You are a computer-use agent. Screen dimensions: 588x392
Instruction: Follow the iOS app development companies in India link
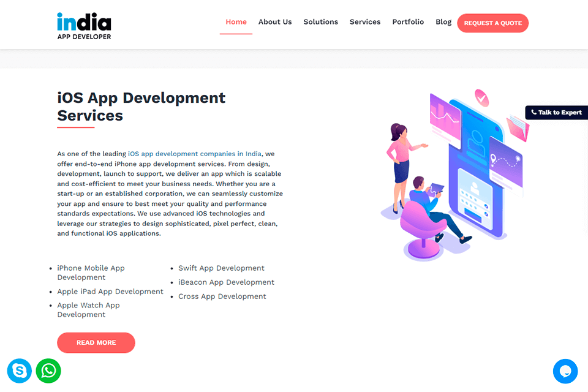[195, 154]
